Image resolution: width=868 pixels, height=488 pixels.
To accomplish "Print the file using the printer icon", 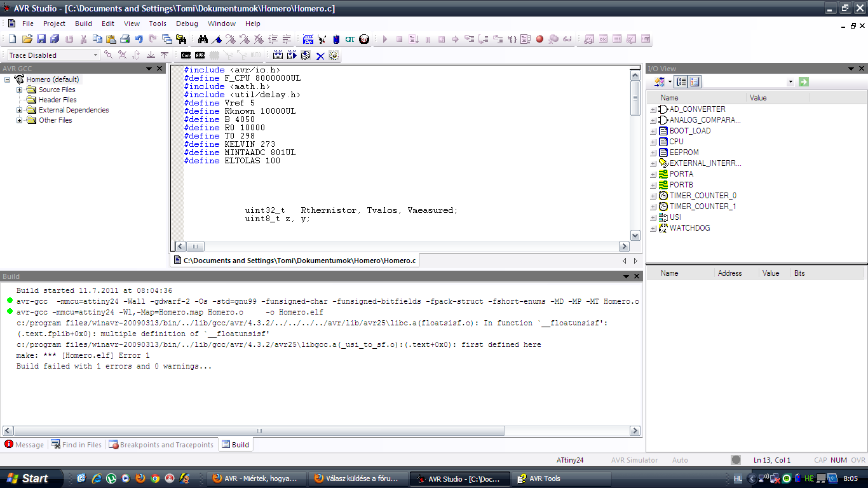I will point(125,39).
